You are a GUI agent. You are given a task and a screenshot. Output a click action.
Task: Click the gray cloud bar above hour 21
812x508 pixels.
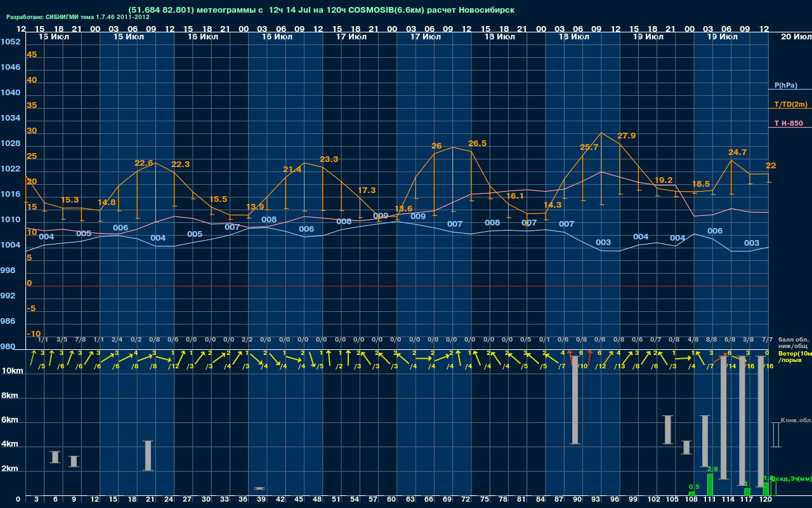click(x=148, y=455)
